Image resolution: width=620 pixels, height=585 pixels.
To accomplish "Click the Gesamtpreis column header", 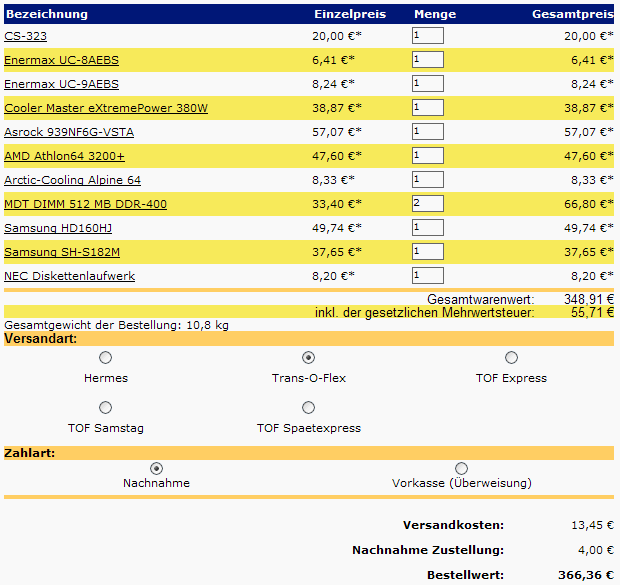I will tap(573, 14).
